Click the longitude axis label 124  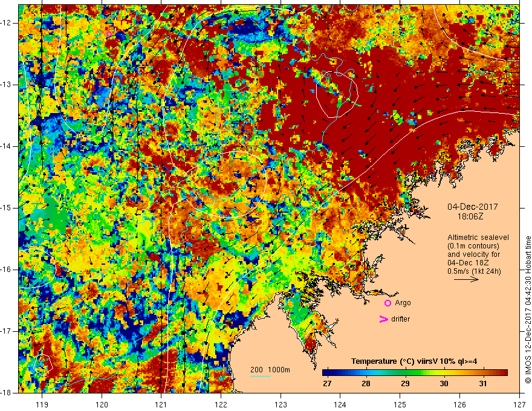click(340, 404)
